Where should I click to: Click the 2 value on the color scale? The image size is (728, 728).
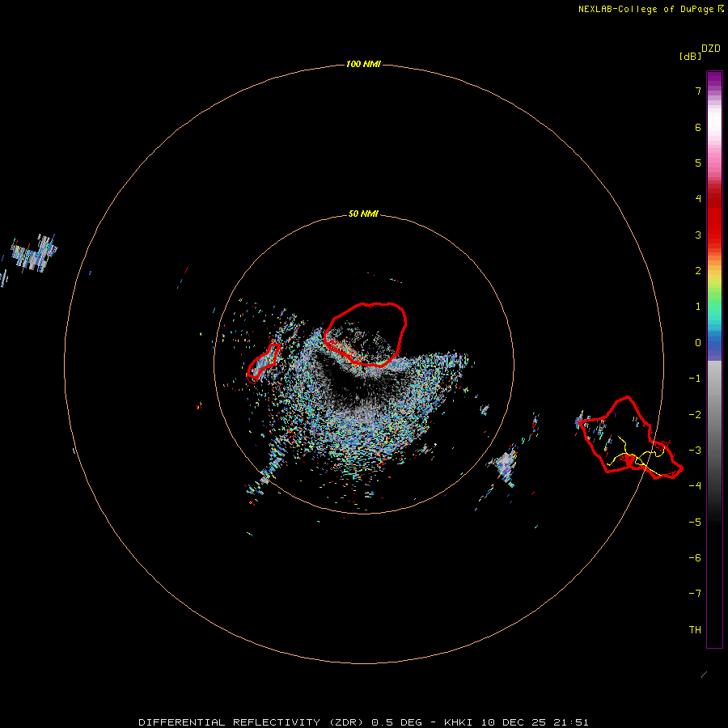point(698,271)
